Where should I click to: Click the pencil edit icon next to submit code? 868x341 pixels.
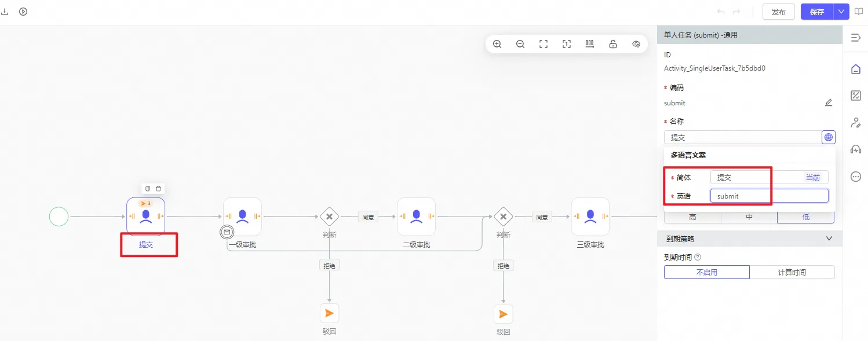click(x=829, y=103)
